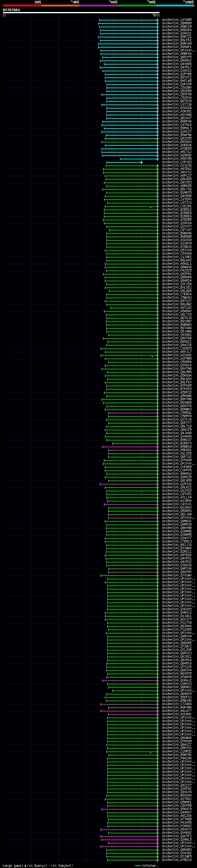Select the UniRef100_Q09892 label

tap(176, 833)
